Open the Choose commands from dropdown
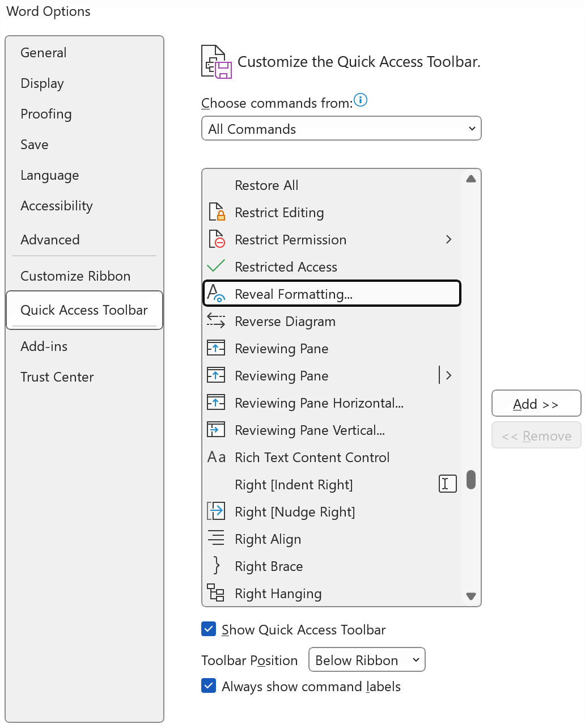Screen dimensions: 585x728 point(341,129)
